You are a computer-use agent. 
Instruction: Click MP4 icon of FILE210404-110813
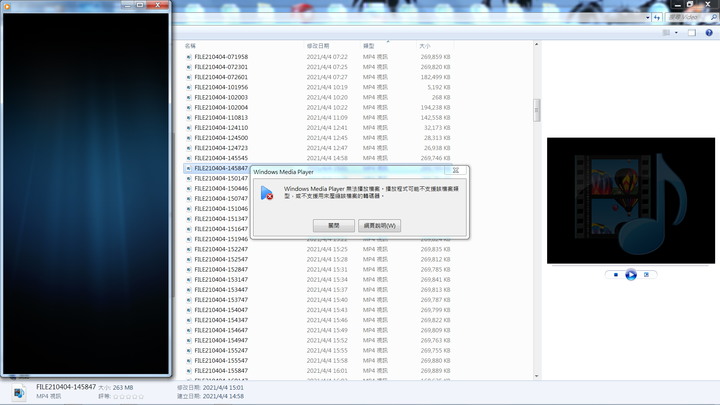tap(188, 118)
